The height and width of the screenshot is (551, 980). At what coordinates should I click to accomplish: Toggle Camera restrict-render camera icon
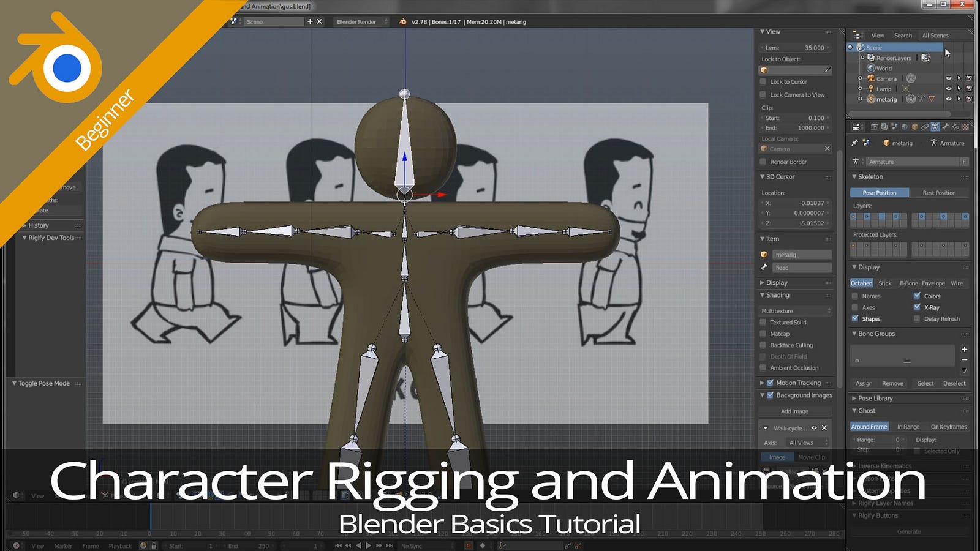point(968,78)
